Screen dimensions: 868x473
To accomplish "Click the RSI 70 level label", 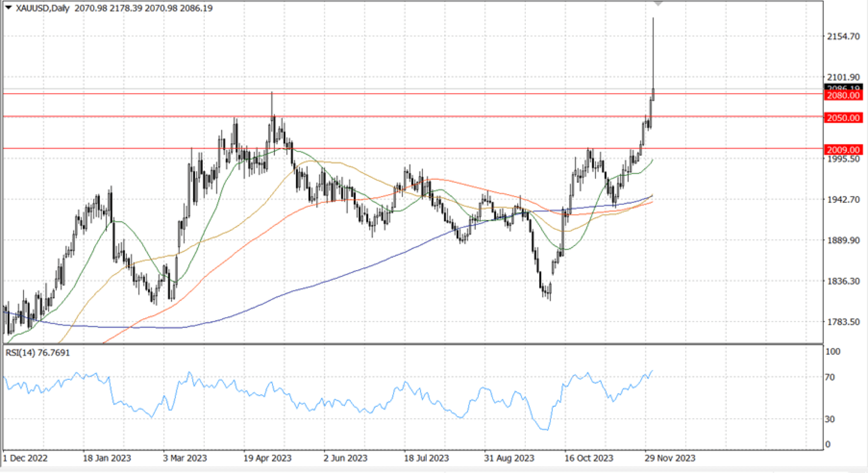I will coord(829,377).
